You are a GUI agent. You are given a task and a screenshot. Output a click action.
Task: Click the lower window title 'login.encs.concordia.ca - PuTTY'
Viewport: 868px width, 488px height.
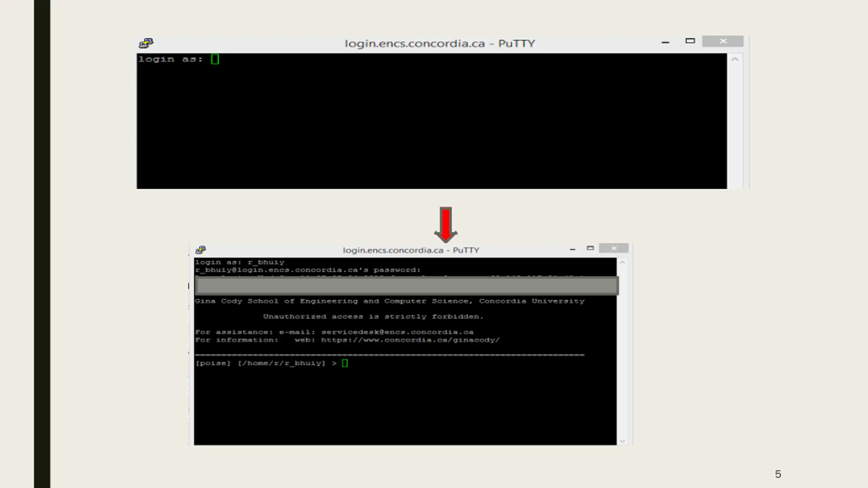[x=411, y=250]
